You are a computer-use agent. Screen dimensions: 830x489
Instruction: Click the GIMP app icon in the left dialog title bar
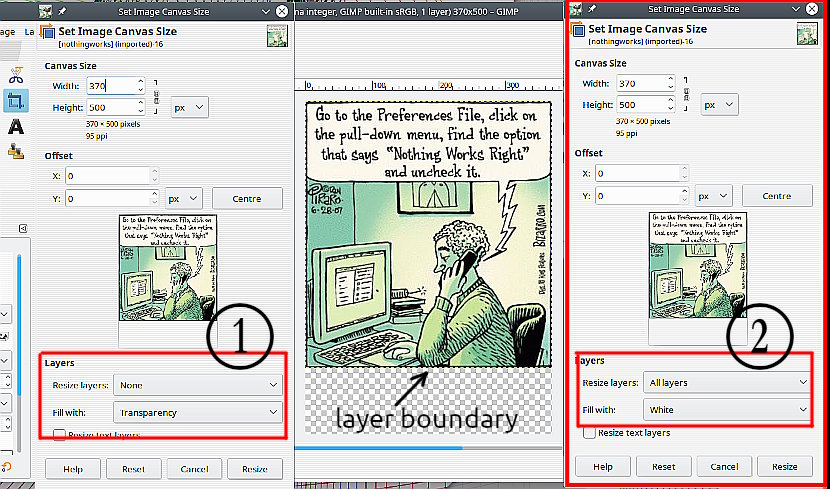(x=46, y=11)
